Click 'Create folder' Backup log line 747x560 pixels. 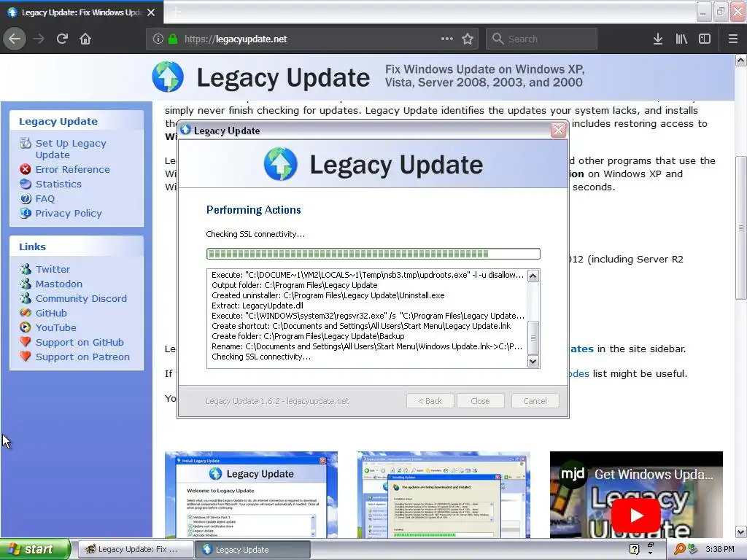(308, 336)
